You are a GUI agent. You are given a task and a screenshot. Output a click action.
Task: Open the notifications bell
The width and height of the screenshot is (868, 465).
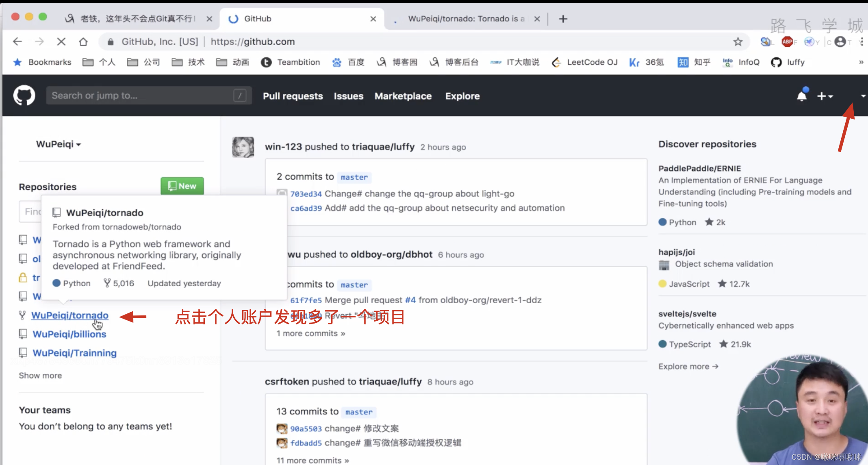tap(802, 96)
